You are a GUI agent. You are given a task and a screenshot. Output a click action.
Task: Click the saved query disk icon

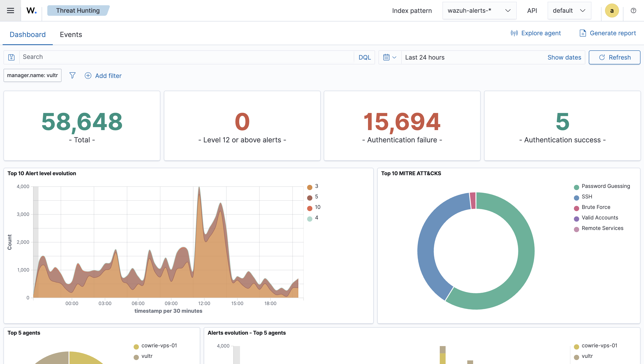(x=11, y=57)
